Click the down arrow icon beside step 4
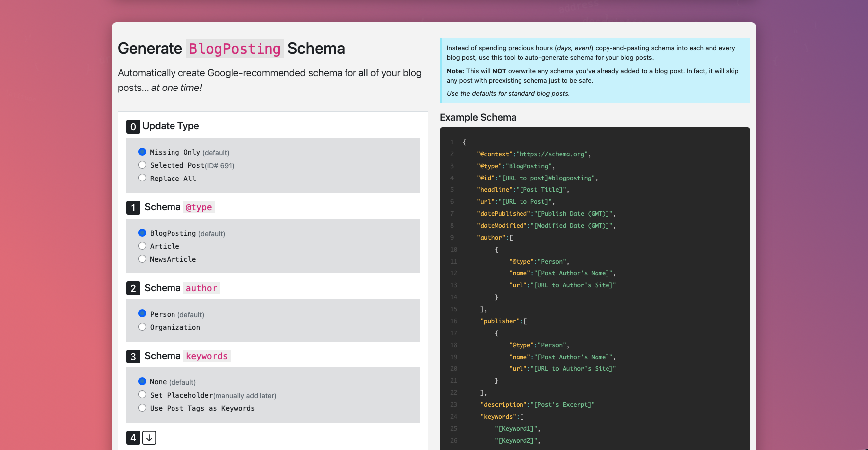Image resolution: width=868 pixels, height=450 pixels. pos(149,438)
